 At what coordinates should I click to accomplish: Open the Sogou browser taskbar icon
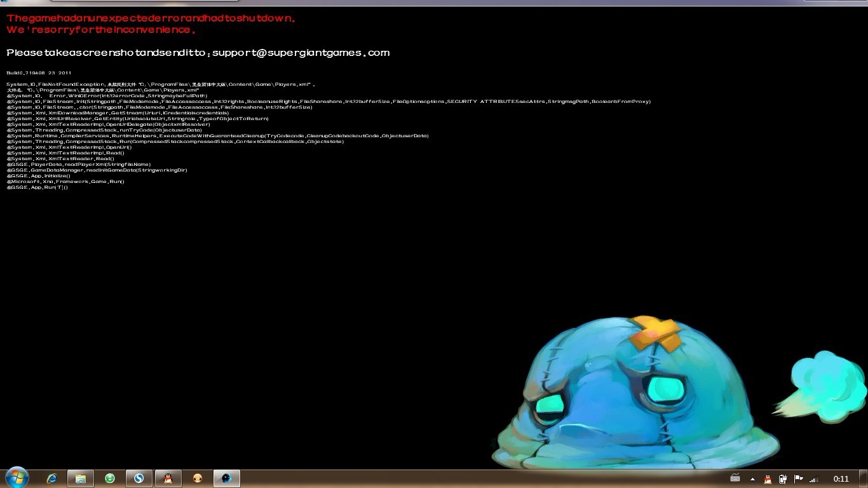139,478
